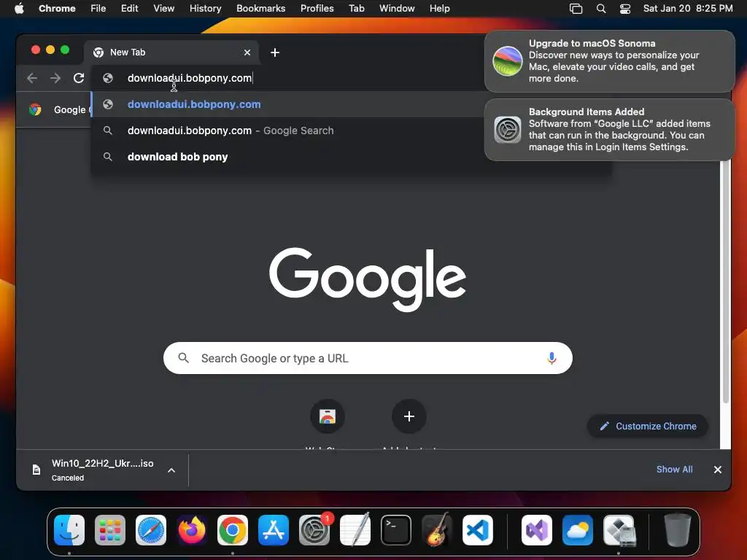Viewport: 747px width, 560px height.
Task: Click the Stage Manager windows icon in menu bar
Action: click(x=576, y=9)
